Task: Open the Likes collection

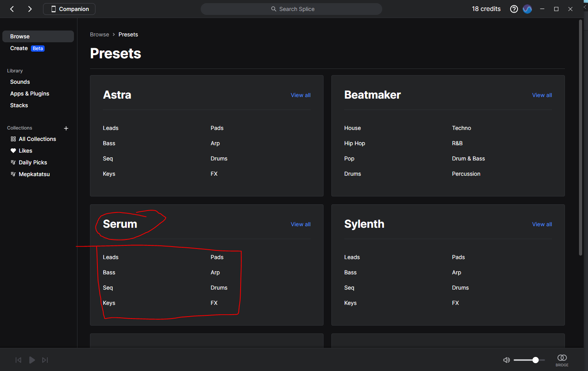Action: [25, 151]
